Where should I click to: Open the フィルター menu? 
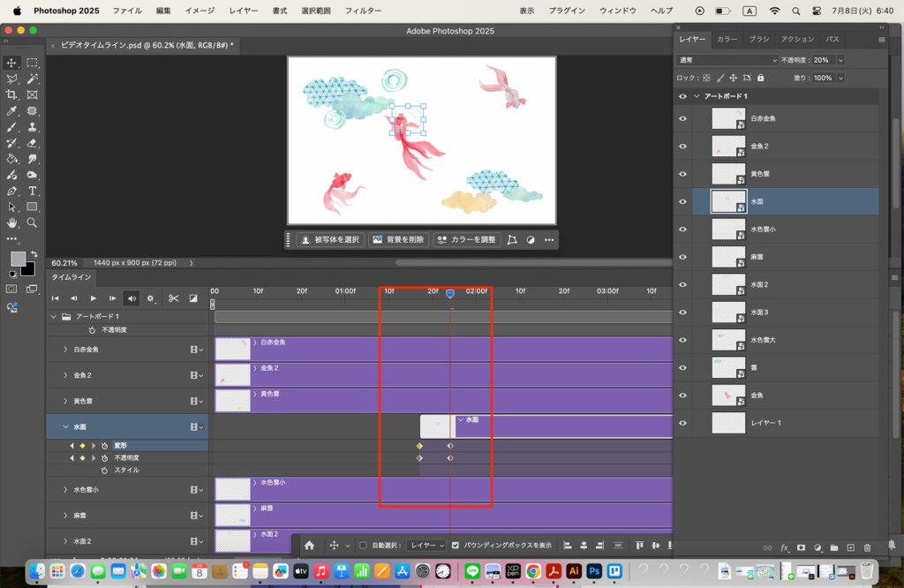363,11
